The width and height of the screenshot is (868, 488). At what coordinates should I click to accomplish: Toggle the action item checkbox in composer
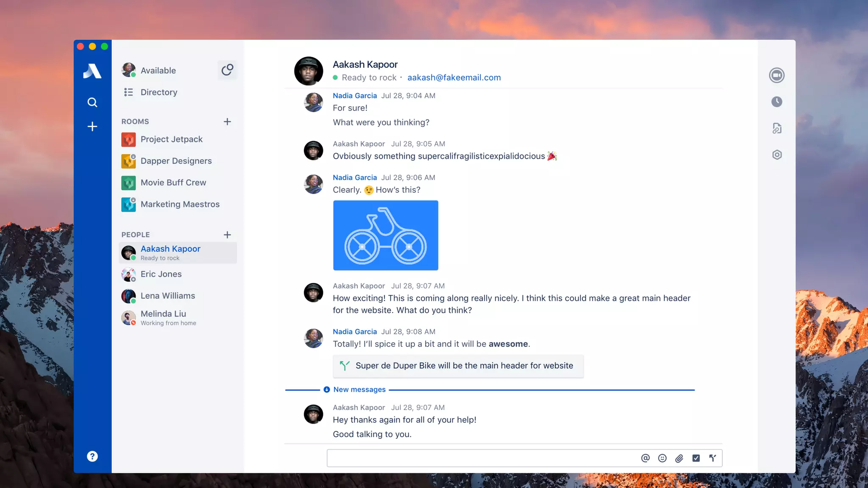point(696,458)
